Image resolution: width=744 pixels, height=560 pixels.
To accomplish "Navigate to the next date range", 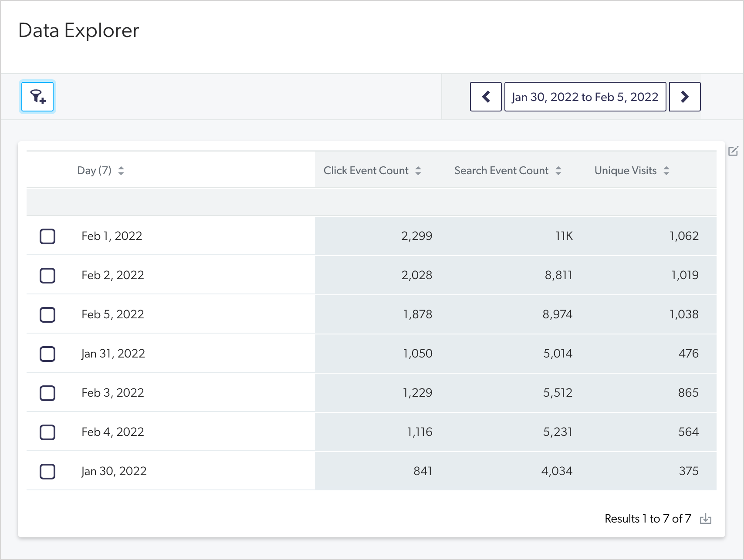I will coord(684,97).
